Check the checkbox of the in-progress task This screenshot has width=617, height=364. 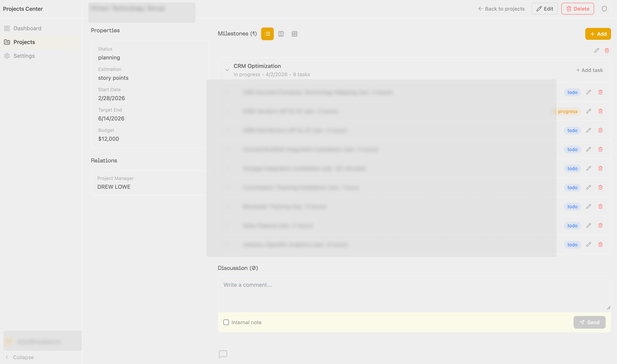point(226,111)
